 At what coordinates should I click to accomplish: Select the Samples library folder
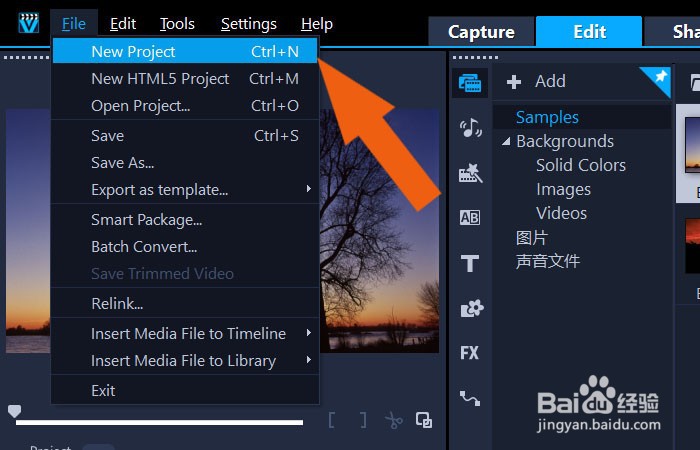tap(547, 117)
